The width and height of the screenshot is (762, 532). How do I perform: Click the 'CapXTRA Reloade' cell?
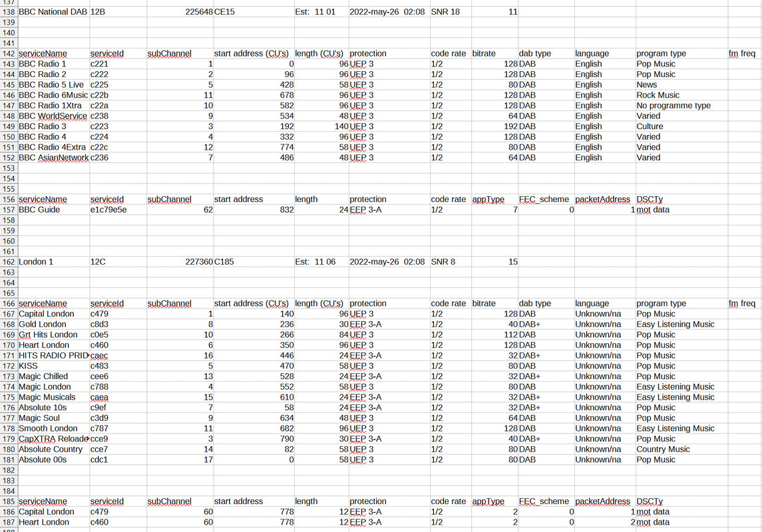coord(53,440)
